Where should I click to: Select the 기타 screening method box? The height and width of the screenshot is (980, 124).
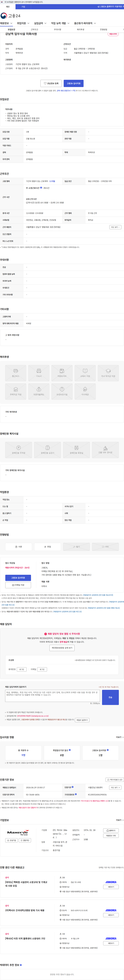coord(105,547)
